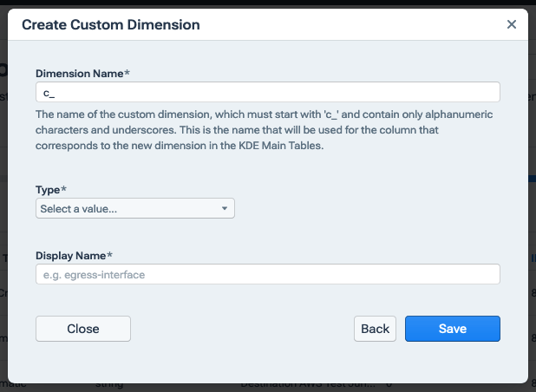Save the new custom dimension

[x=452, y=329]
